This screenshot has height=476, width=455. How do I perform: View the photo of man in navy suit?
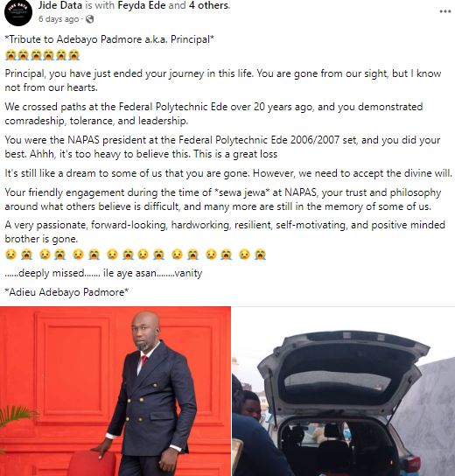[x=115, y=391]
